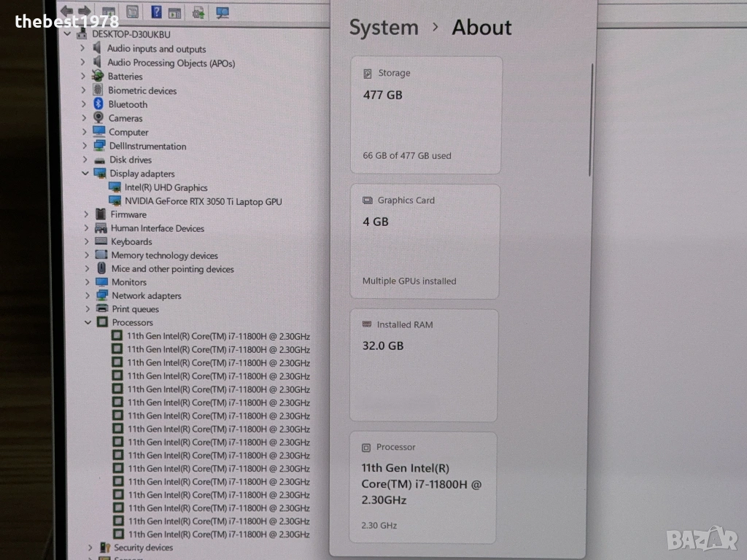Image resolution: width=747 pixels, height=560 pixels.
Task: Go to System in the breadcrumb
Action: (384, 28)
